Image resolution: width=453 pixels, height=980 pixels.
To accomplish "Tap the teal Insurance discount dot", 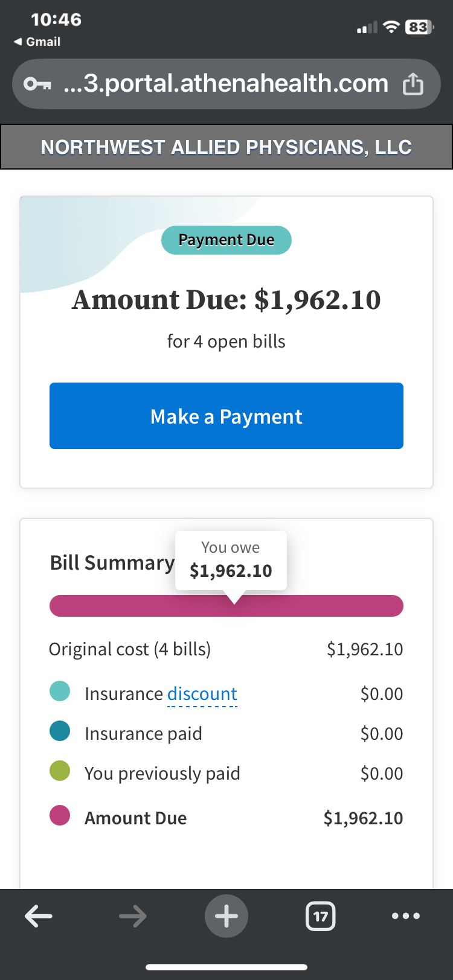I will point(60,691).
